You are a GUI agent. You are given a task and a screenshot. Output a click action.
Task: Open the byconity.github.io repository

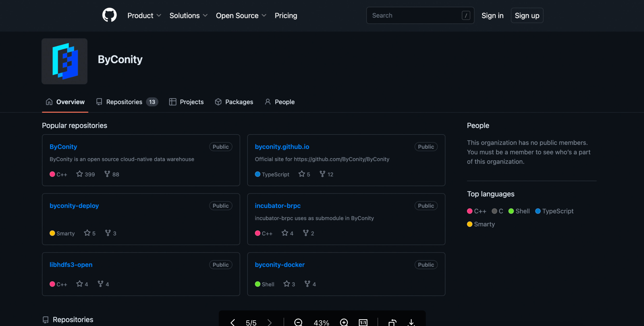282,147
